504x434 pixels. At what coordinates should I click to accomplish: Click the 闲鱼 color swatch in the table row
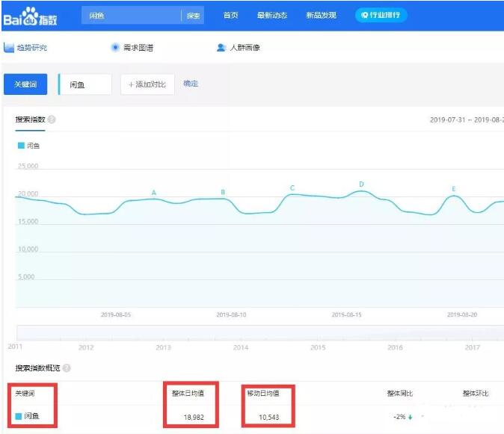point(19,416)
